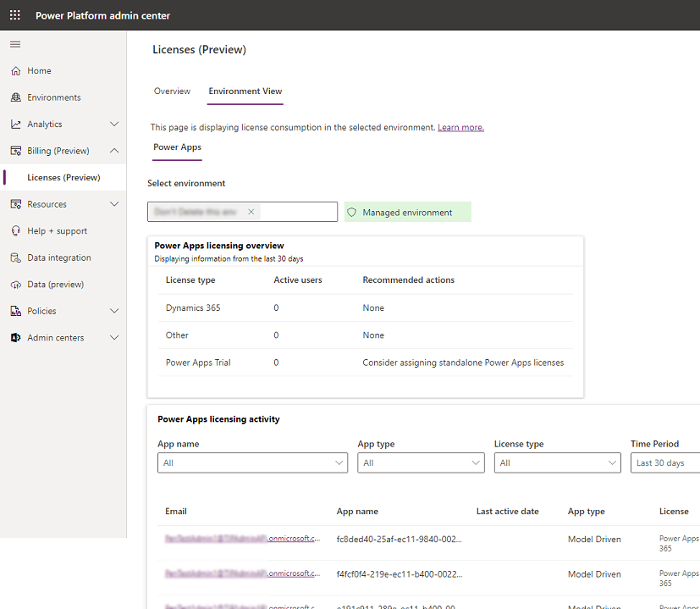Click 'Consider assigning standalone Power Apps licenses'
The width and height of the screenshot is (700, 609).
(x=463, y=363)
